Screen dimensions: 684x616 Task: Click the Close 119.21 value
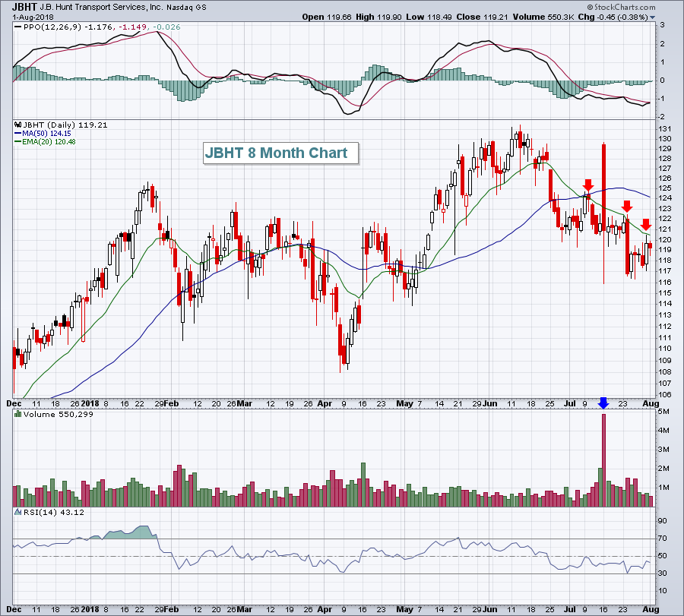482,17
